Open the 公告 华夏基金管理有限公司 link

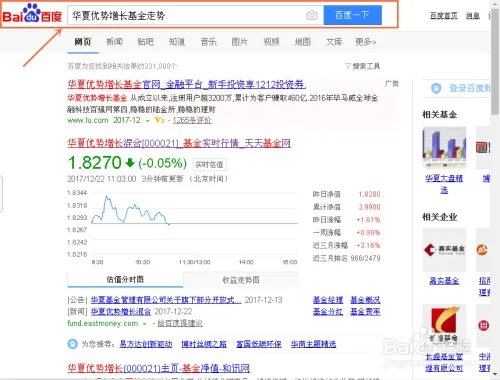(166, 300)
